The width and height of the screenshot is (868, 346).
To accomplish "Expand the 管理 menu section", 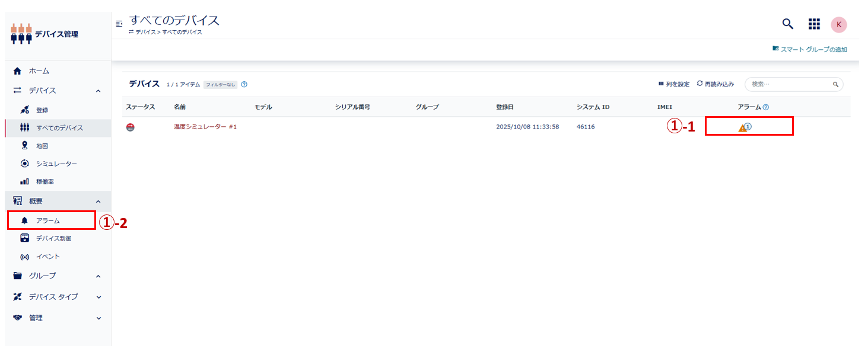I will pos(98,318).
